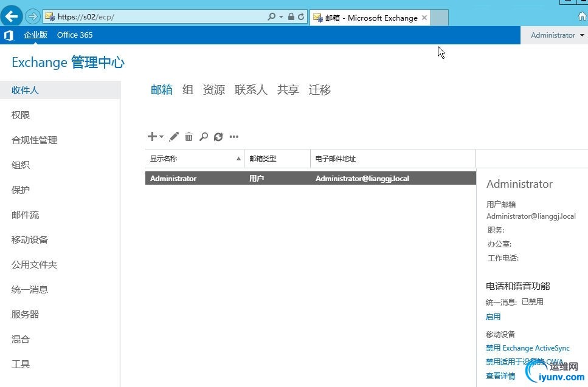Switch to the 资源 tab
The width and height of the screenshot is (588, 387).
(x=214, y=90)
